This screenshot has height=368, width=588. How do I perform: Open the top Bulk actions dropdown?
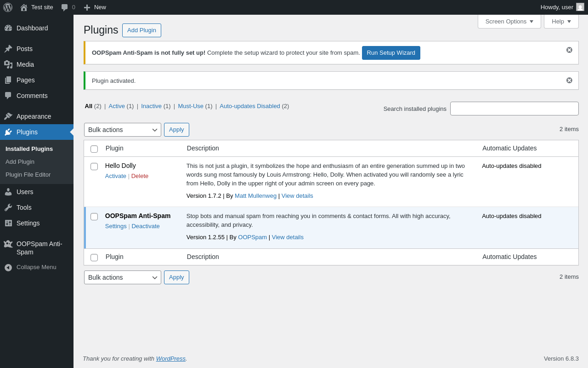[x=123, y=130]
